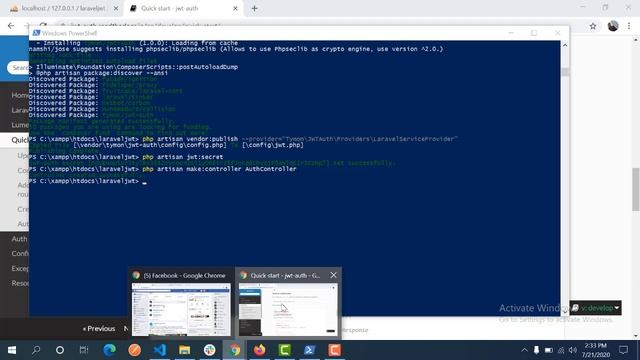Show hidden system tray icons
Screen dimensions: 640x360
pyautogui.click(x=524, y=350)
